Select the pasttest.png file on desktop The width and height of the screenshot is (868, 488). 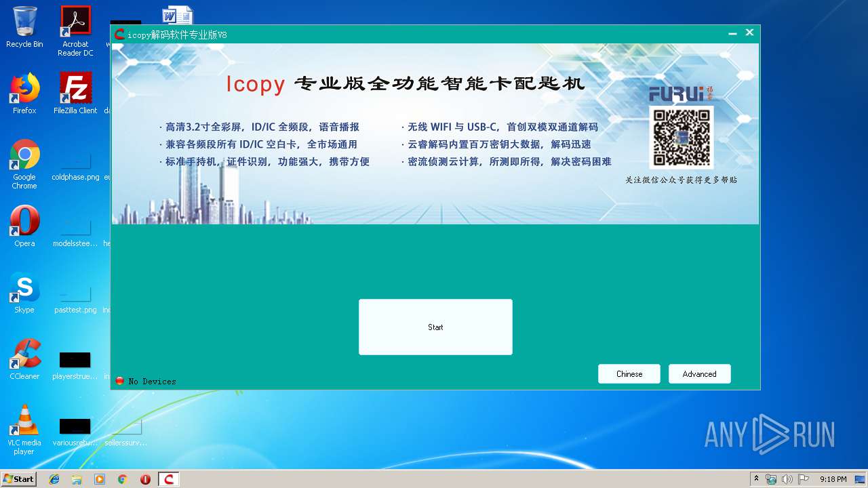click(75, 300)
